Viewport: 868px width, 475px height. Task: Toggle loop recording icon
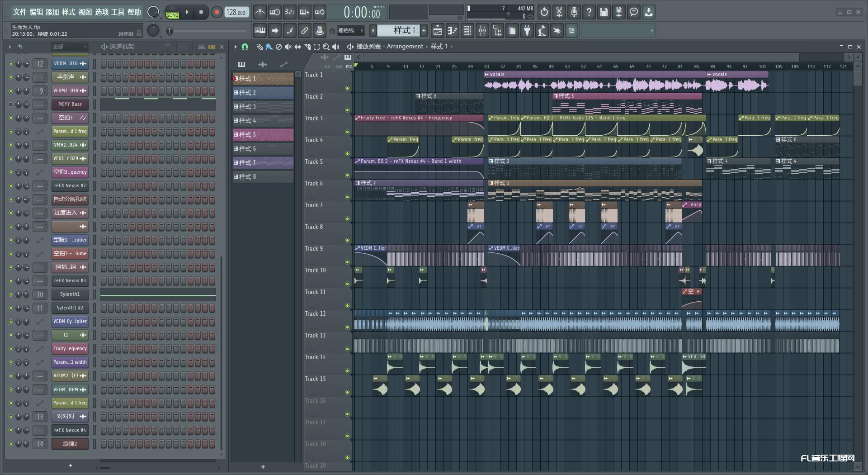pyautogui.click(x=320, y=12)
